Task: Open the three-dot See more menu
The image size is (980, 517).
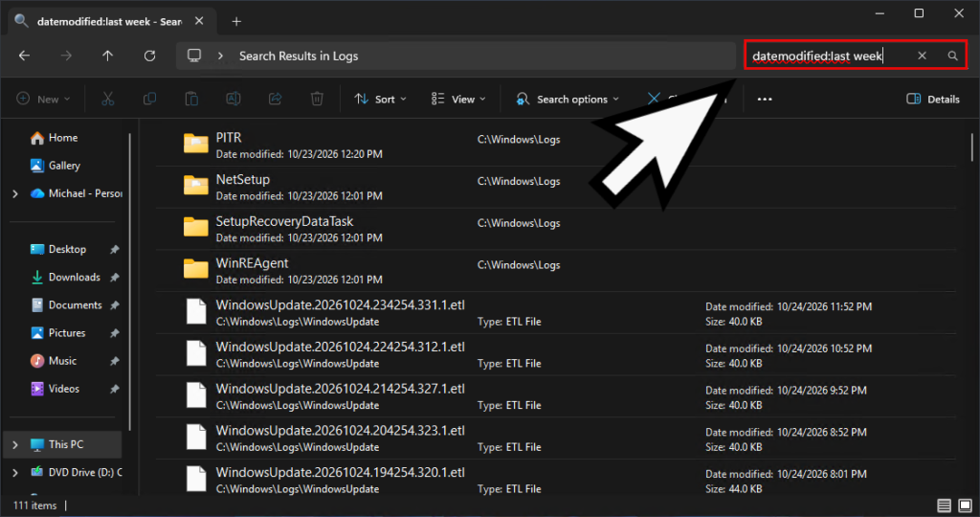Action: pos(765,99)
